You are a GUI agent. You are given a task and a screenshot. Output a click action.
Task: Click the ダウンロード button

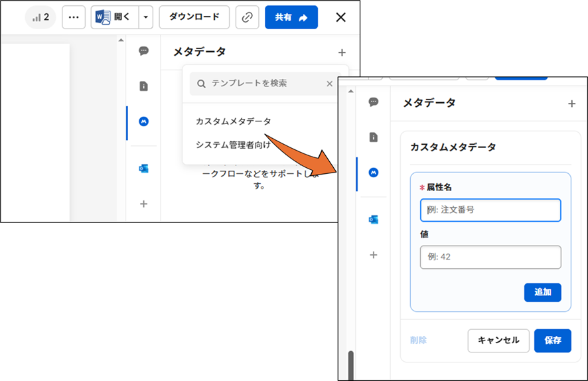click(194, 17)
